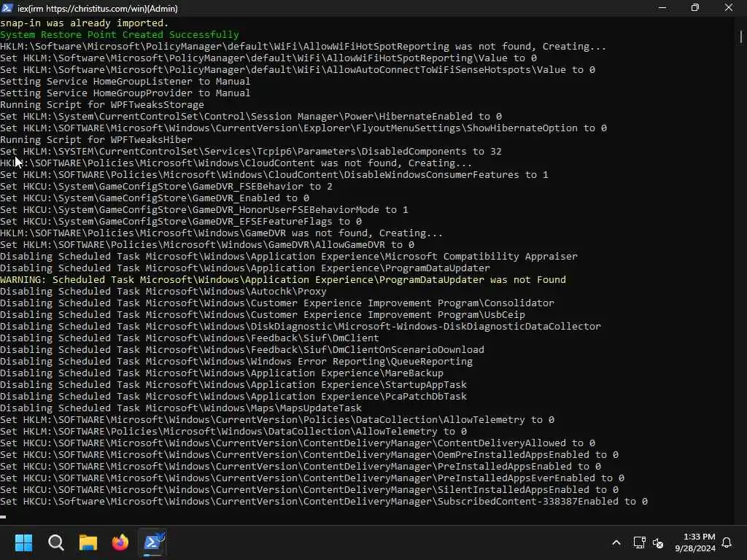Open taskbar Search
747x560 pixels.
[x=55, y=542]
